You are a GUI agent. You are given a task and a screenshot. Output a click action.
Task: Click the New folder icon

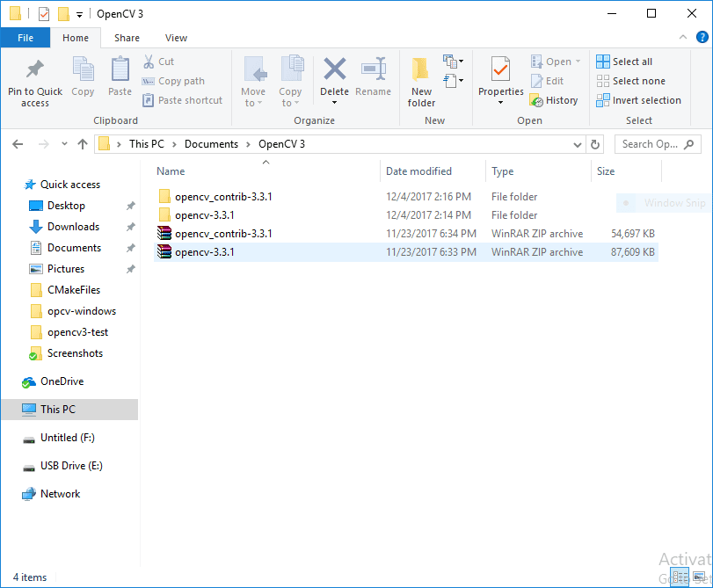pyautogui.click(x=420, y=69)
